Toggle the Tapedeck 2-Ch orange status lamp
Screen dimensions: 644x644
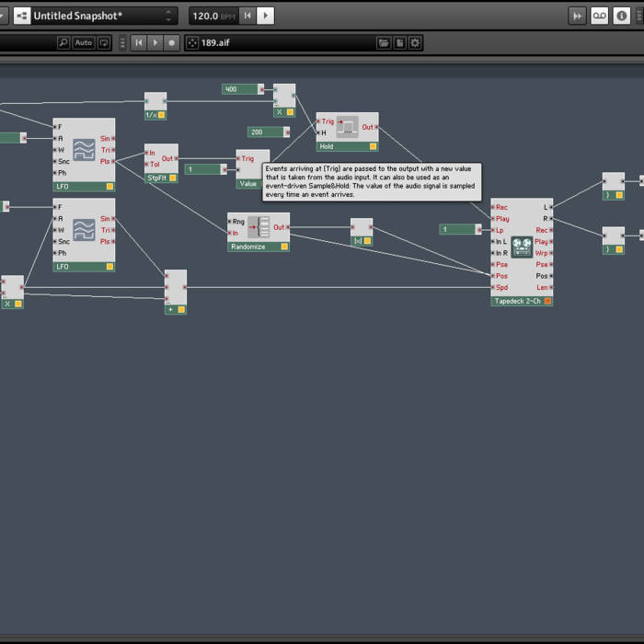546,301
